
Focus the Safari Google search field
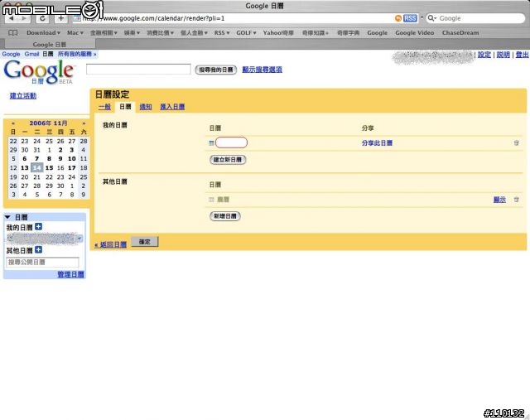point(475,18)
